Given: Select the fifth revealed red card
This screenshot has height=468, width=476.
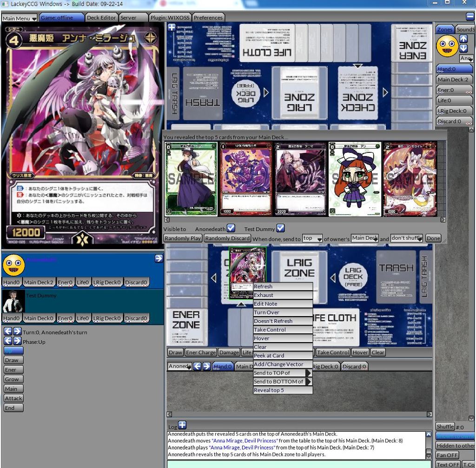Looking at the screenshot, I should 410,179.
